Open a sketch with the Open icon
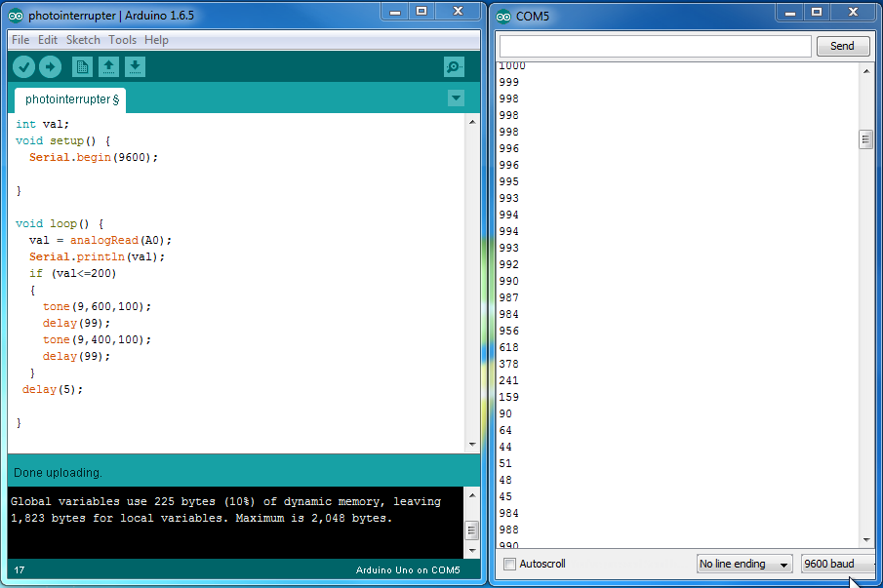The height and width of the screenshot is (588, 883). pos(108,67)
